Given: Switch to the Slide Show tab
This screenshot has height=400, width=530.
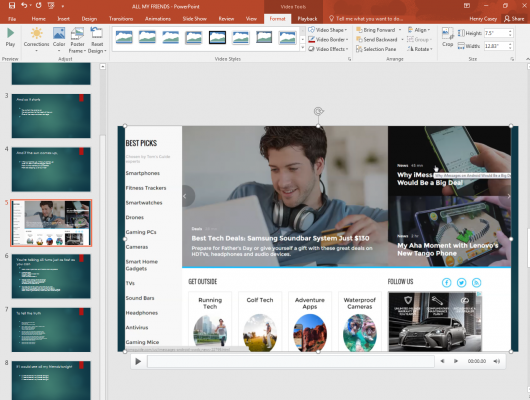Looking at the screenshot, I should (x=194, y=19).
